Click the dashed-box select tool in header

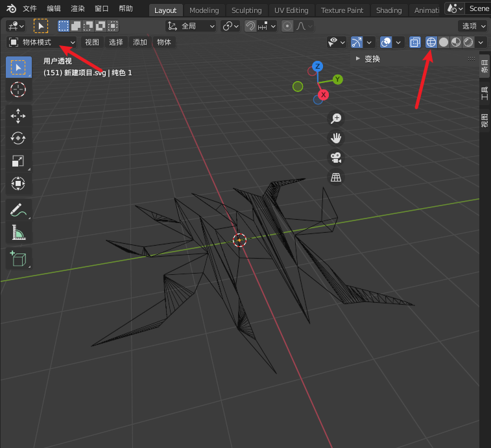pos(41,26)
